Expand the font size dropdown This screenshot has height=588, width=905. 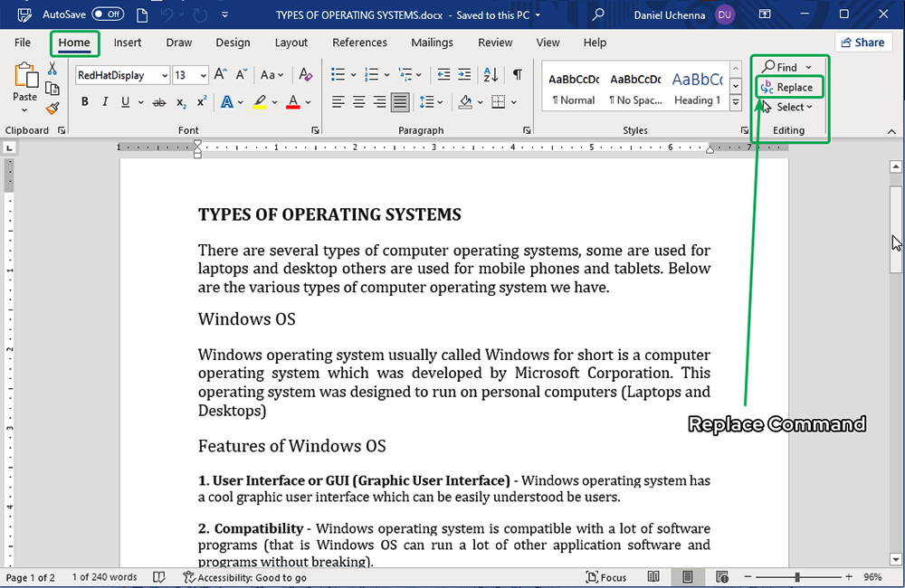coord(203,76)
